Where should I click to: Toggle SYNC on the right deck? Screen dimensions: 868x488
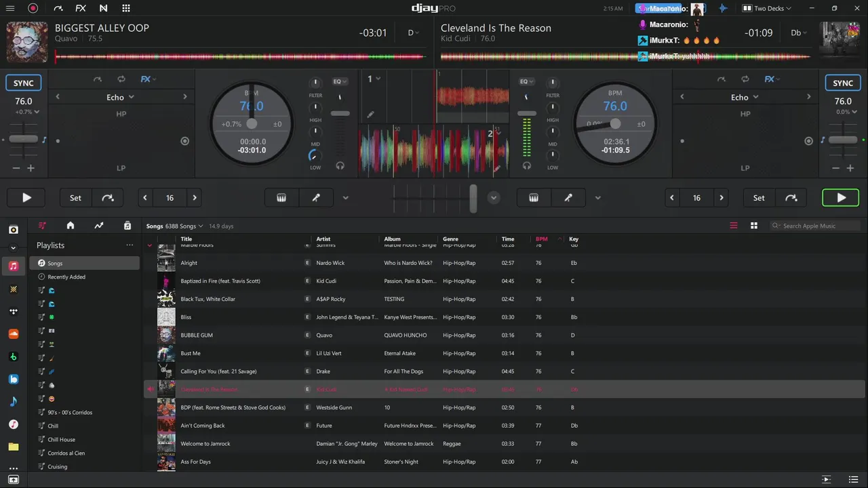pyautogui.click(x=843, y=83)
